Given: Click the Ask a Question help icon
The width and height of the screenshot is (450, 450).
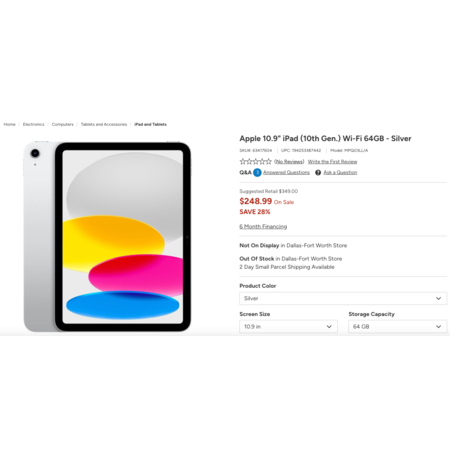Looking at the screenshot, I should click(318, 172).
